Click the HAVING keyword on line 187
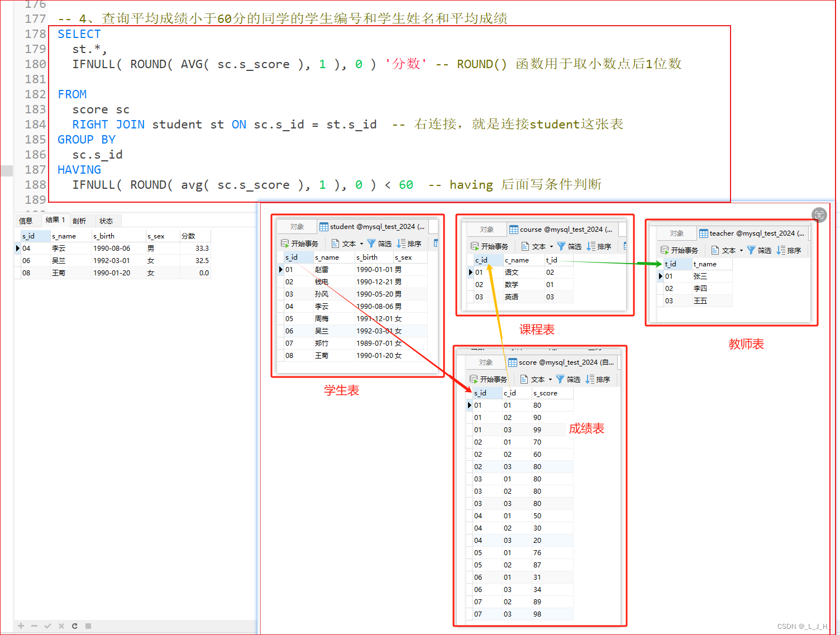The height and width of the screenshot is (635, 840). [x=79, y=170]
